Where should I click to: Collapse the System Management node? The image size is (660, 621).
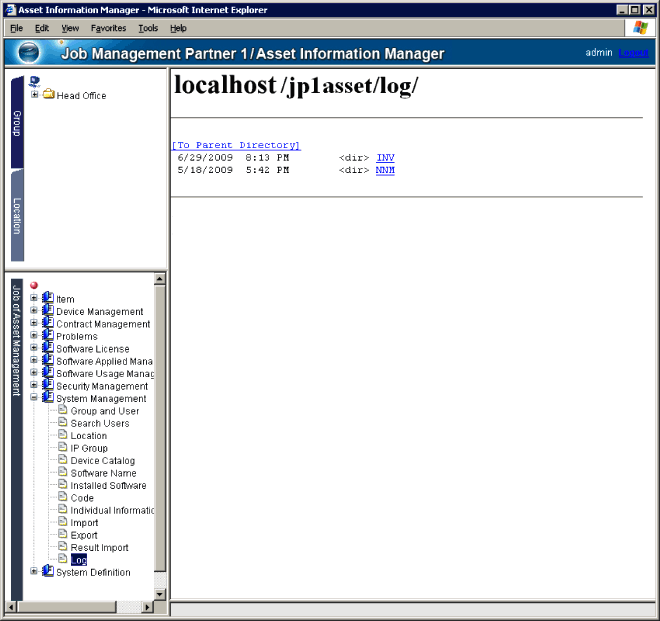(x=35, y=398)
